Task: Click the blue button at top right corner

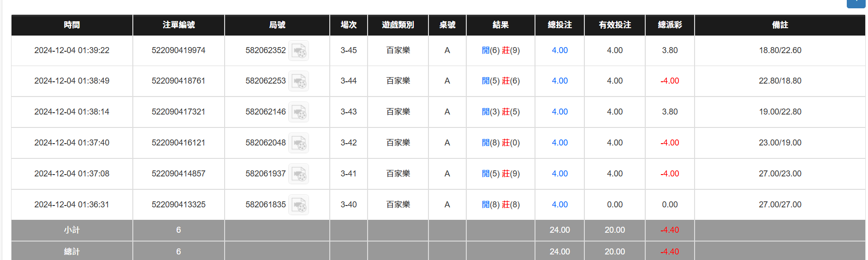Action: tap(856, 3)
